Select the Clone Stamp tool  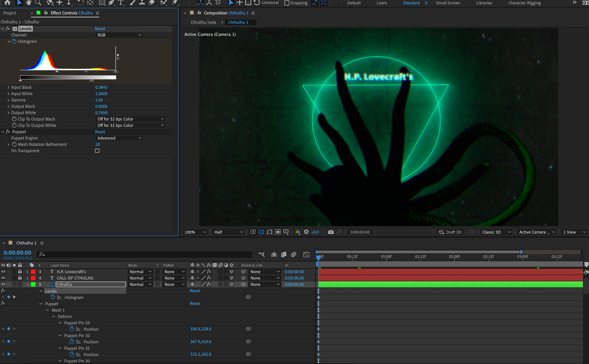(142, 2)
